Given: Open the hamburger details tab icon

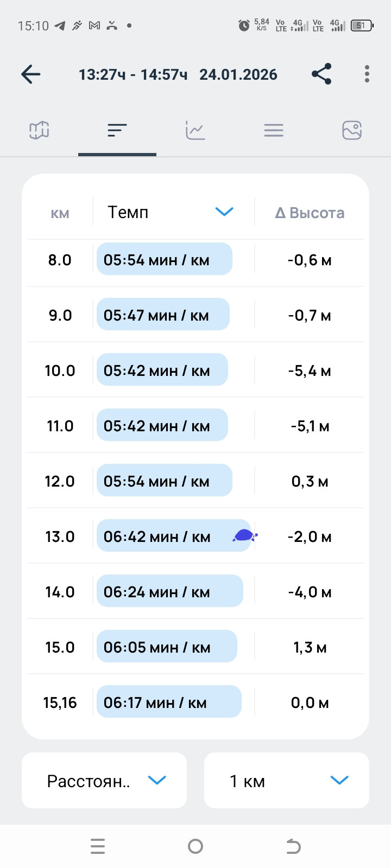Looking at the screenshot, I should [274, 130].
